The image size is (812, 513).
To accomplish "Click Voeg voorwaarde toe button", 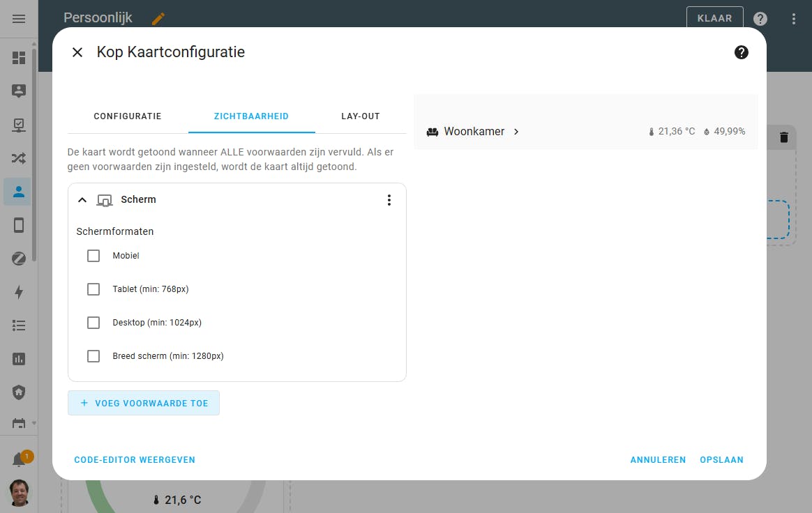I will click(x=144, y=403).
